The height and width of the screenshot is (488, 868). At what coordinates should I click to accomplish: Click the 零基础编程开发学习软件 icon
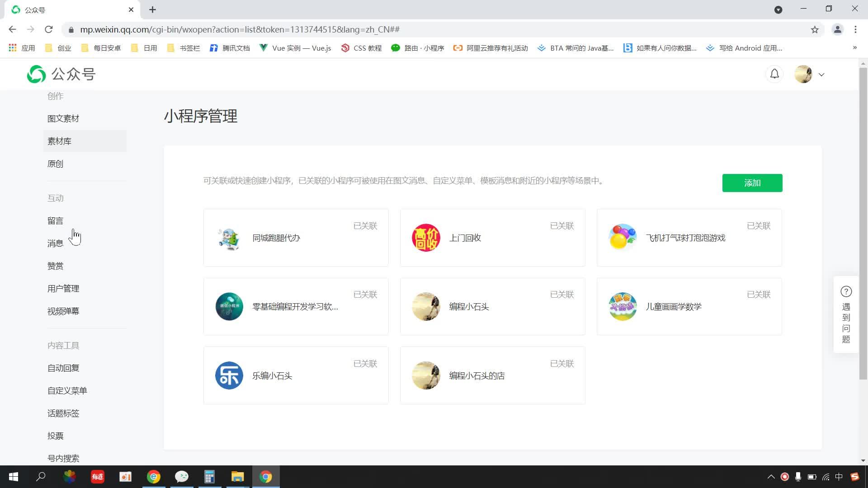[229, 306]
